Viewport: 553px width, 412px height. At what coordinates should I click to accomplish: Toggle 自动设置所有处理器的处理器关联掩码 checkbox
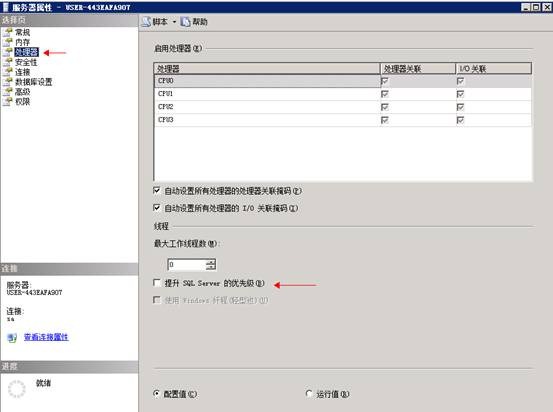(157, 191)
